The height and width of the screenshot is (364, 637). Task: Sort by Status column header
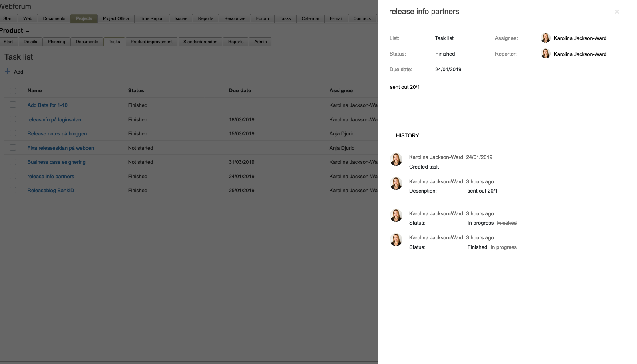point(136,90)
